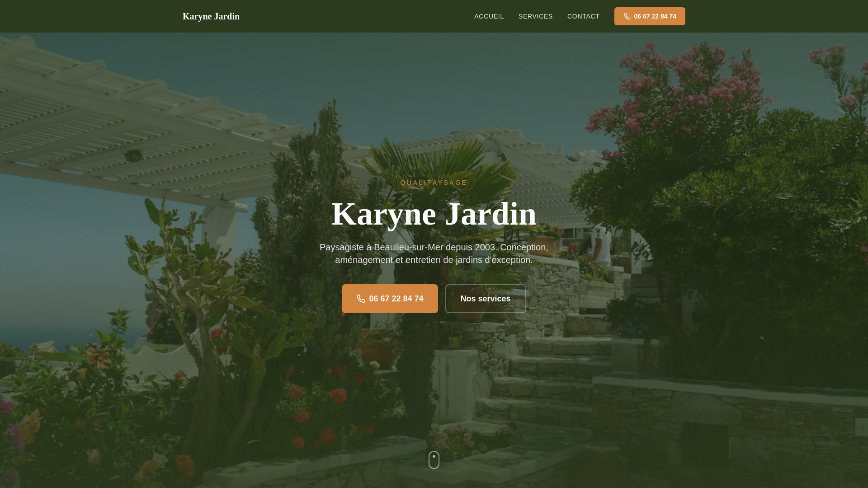Click the hero 06 67 22 84 74 button
This screenshot has height=488, width=868.
[x=390, y=299]
